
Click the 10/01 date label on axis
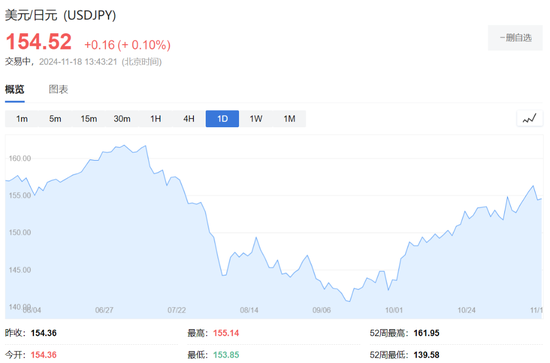394,310
